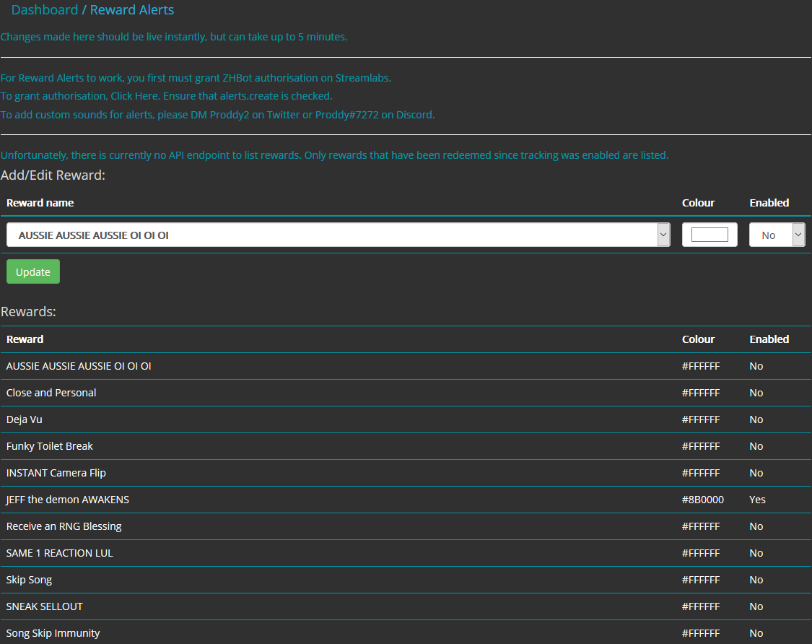Click the colour input box for the reward
Screen dimensions: 812x644
point(710,235)
